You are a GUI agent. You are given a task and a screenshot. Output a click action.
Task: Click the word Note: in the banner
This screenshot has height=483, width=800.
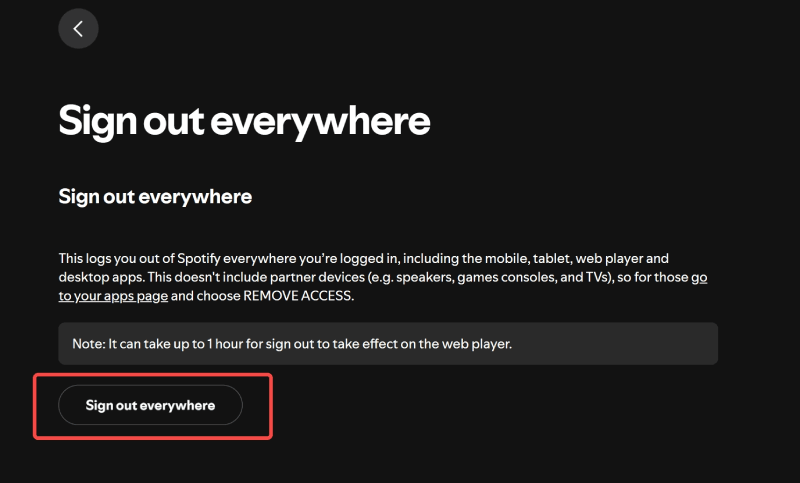tap(91, 343)
